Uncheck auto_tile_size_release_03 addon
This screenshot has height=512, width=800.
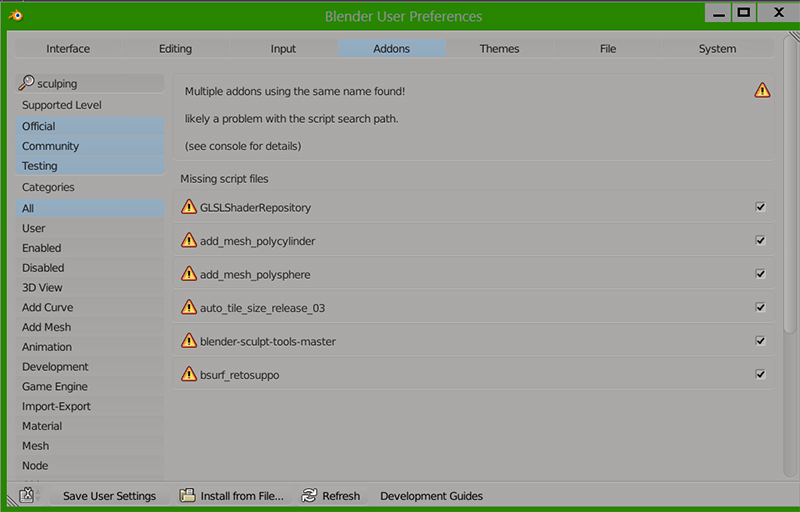tap(760, 308)
